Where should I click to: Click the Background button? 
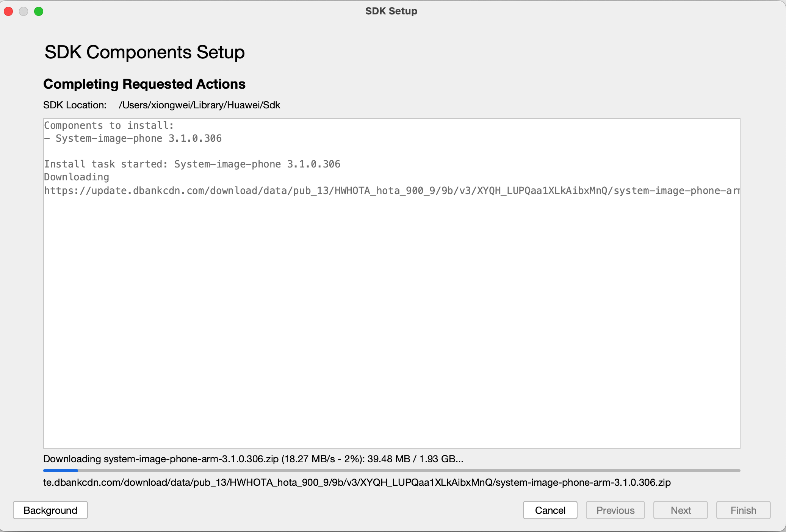pyautogui.click(x=50, y=509)
